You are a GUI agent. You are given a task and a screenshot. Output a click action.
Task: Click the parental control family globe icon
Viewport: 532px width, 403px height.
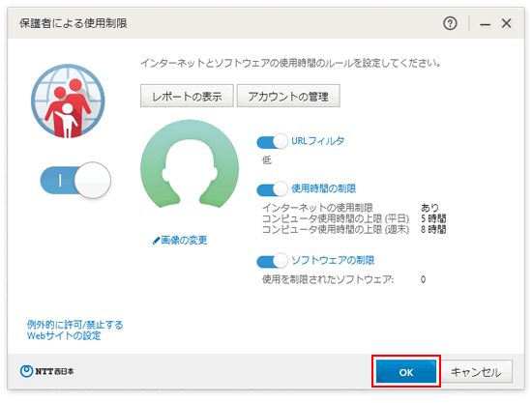pyautogui.click(x=68, y=101)
